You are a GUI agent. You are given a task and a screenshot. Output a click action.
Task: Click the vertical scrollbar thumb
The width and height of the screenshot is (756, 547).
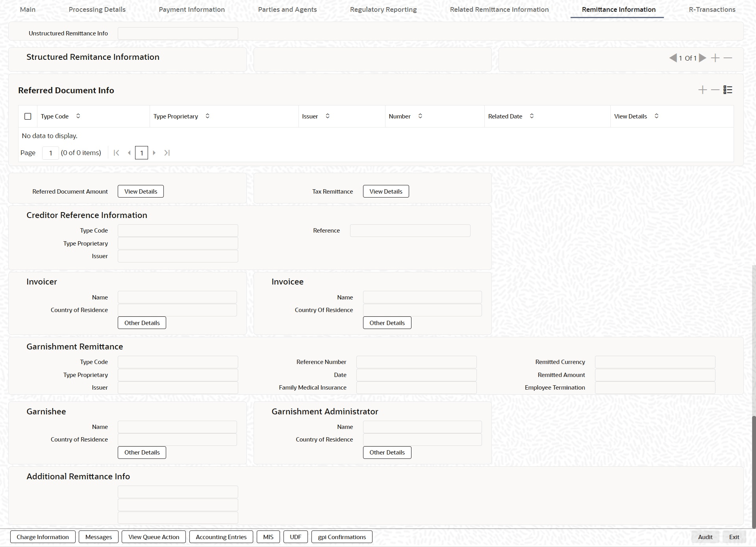click(754, 472)
